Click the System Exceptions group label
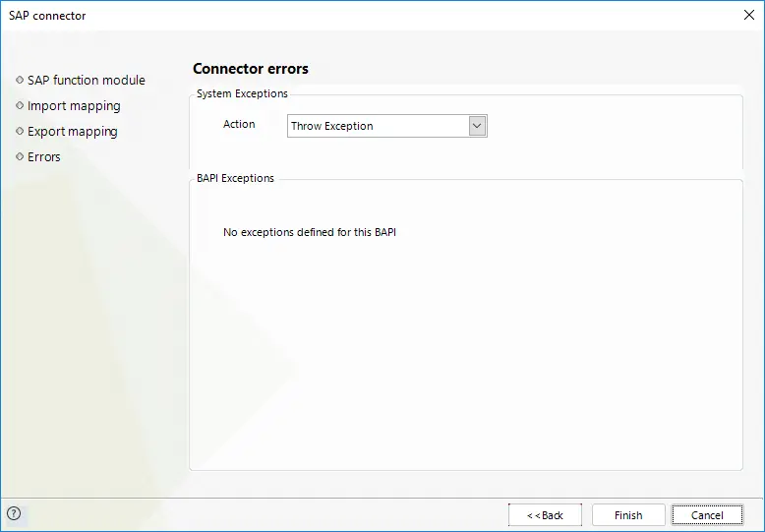This screenshot has height=532, width=765. tap(242, 93)
